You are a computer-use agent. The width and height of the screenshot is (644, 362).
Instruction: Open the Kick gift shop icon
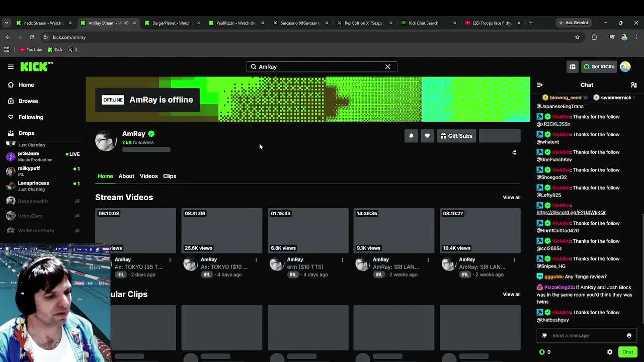[573, 66]
